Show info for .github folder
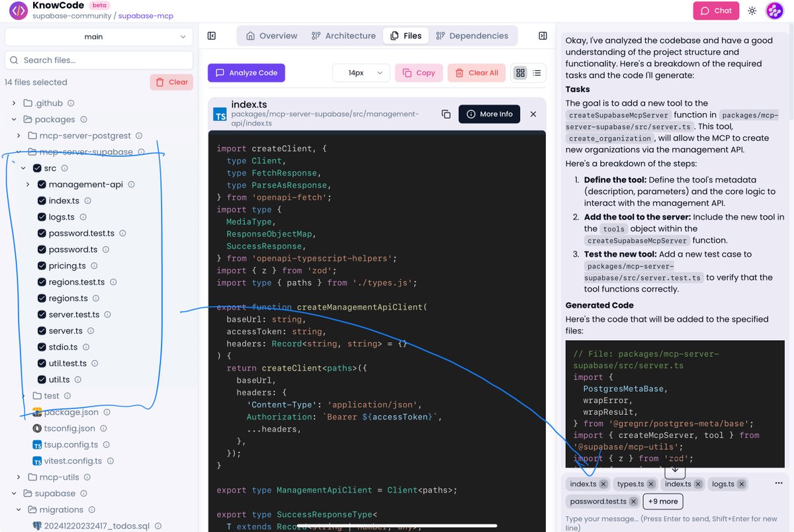The height and width of the screenshot is (532, 794). click(x=71, y=103)
